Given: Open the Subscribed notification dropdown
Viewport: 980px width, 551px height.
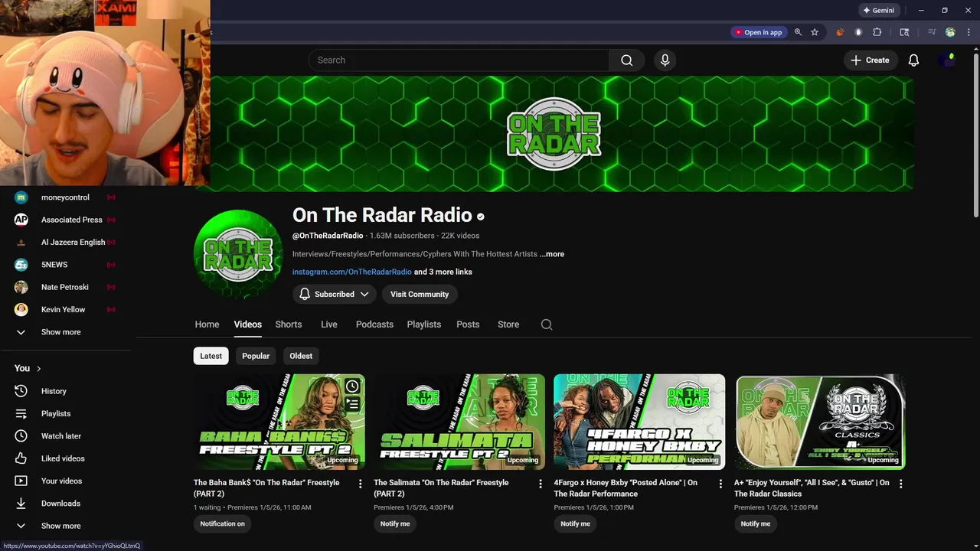Looking at the screenshot, I should tap(335, 294).
